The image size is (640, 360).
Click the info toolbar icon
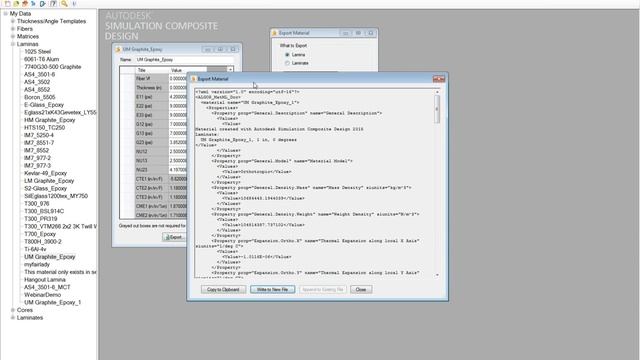74,4
